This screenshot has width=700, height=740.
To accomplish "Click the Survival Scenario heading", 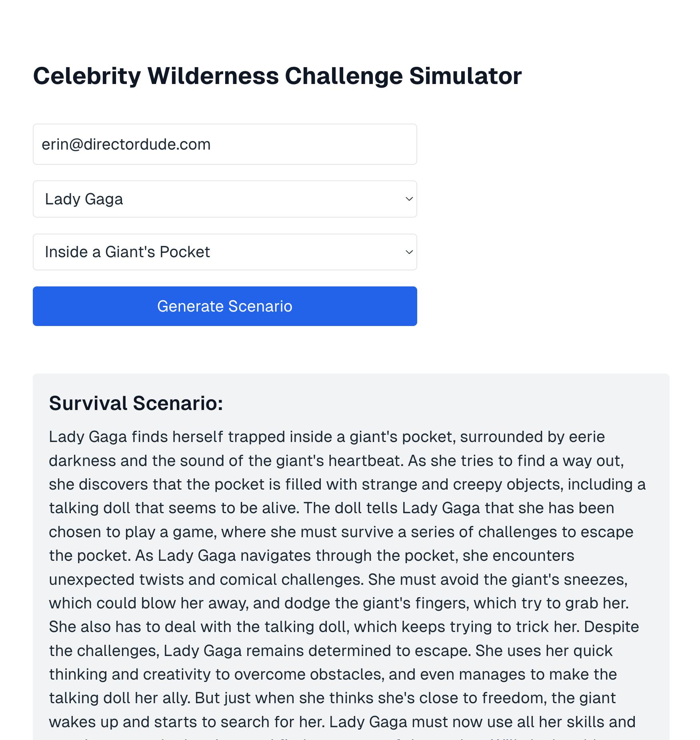I will (136, 403).
